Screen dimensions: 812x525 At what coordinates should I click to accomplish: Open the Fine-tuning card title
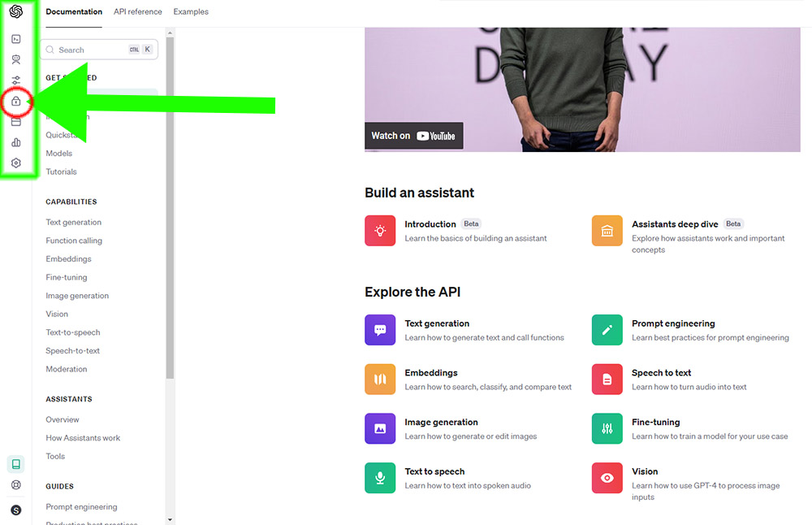coord(655,422)
